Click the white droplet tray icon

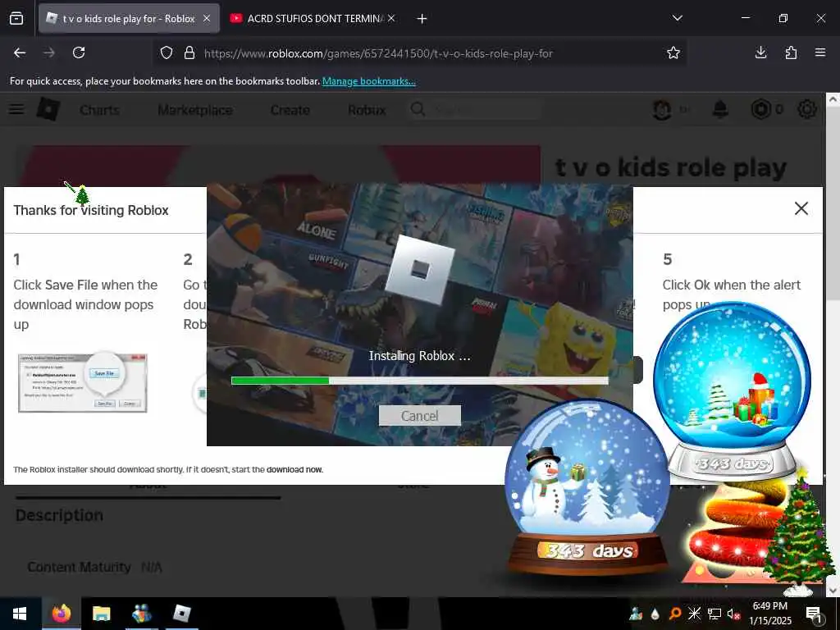coord(655,614)
